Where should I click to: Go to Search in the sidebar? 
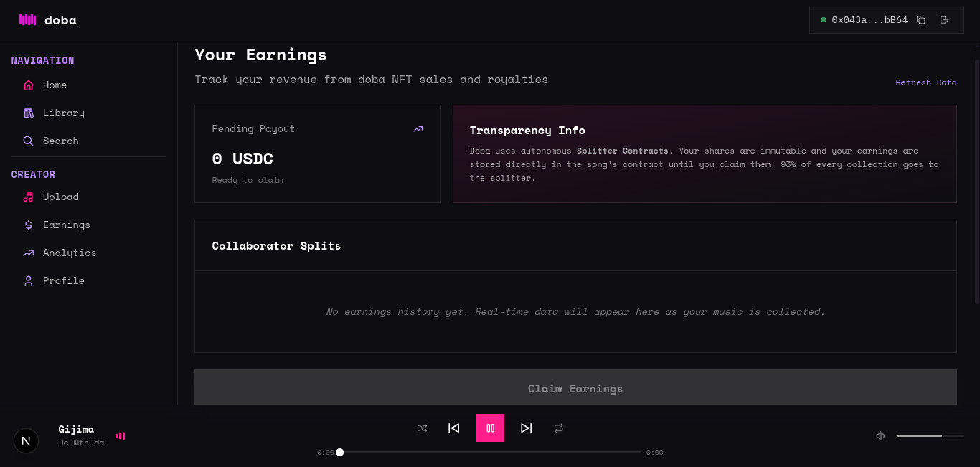coord(60,141)
